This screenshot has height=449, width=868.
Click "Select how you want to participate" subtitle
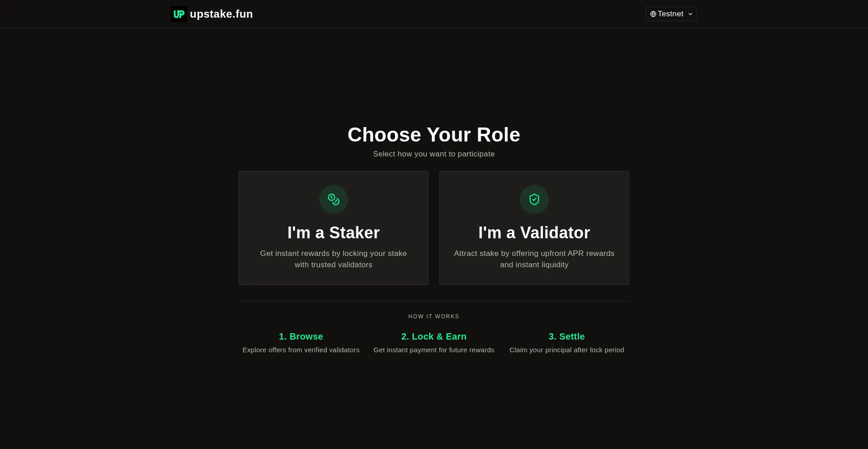pos(434,154)
